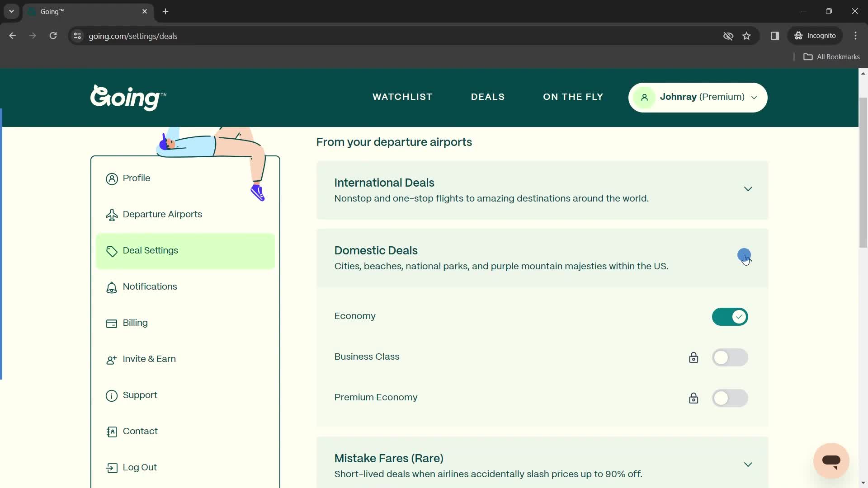
Task: Click the Deal Settings sidebar icon
Action: coord(112,251)
